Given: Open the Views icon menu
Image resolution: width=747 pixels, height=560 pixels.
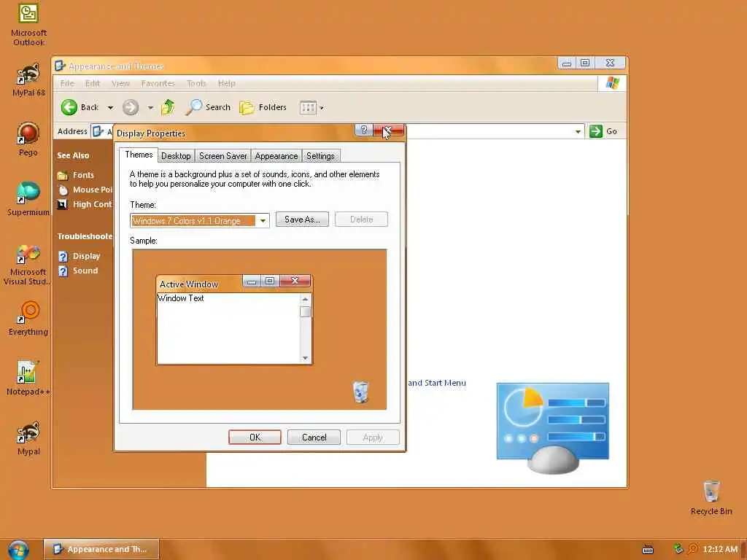Looking at the screenshot, I should tap(311, 108).
